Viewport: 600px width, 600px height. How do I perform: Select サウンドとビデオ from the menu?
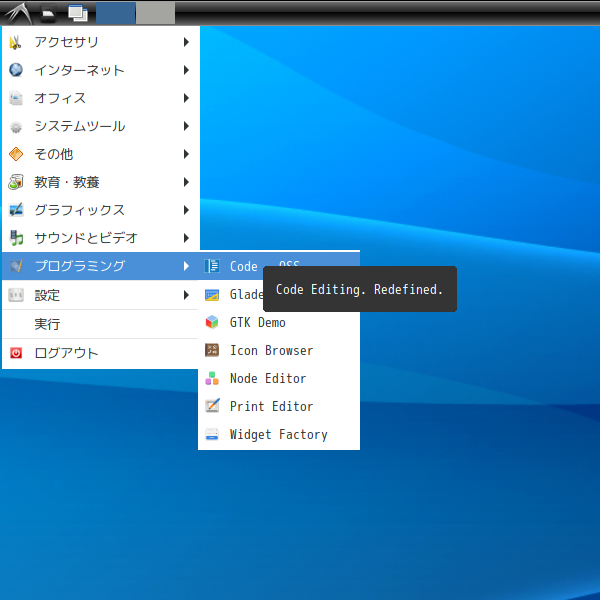pyautogui.click(x=85, y=238)
